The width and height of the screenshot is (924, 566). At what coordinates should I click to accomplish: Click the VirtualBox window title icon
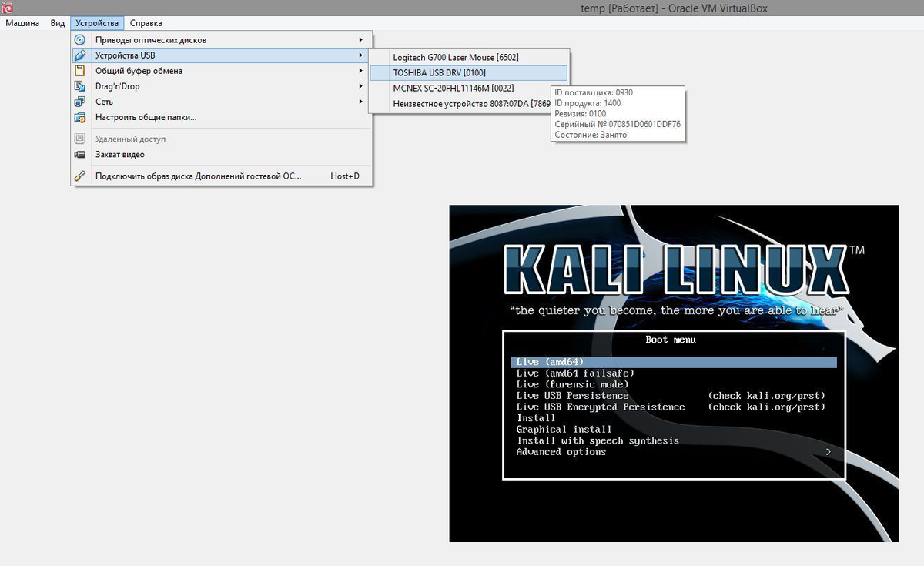8,8
